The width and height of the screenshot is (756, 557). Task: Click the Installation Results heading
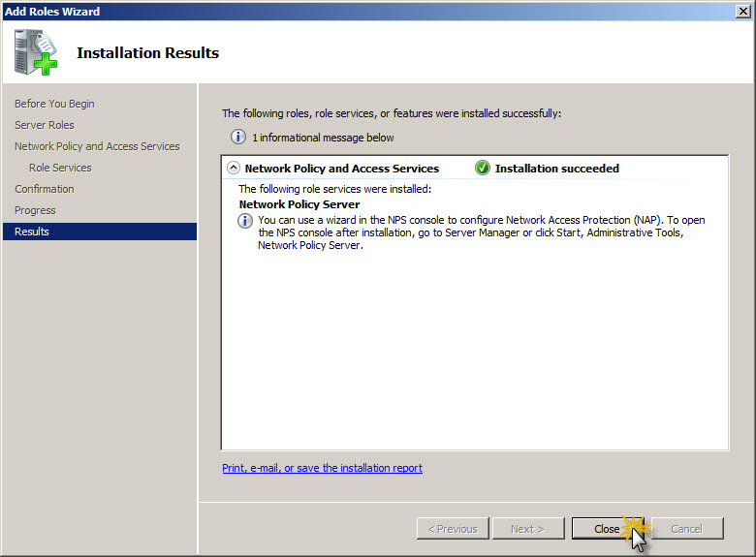[147, 52]
